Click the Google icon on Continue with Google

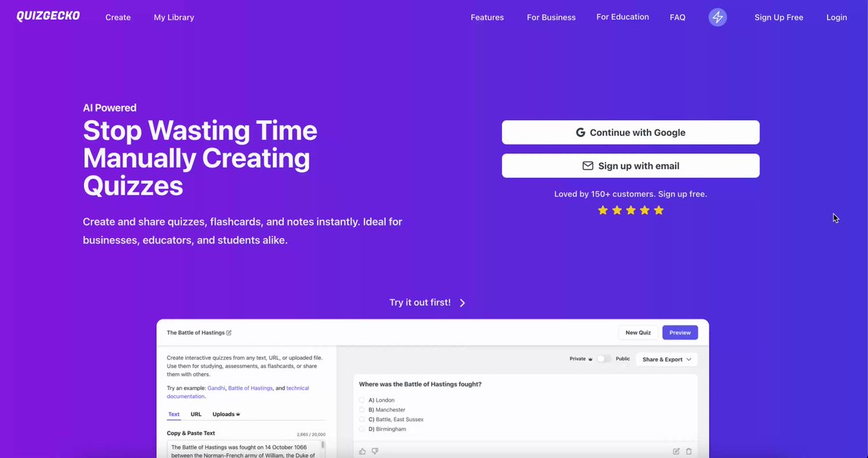pos(581,132)
